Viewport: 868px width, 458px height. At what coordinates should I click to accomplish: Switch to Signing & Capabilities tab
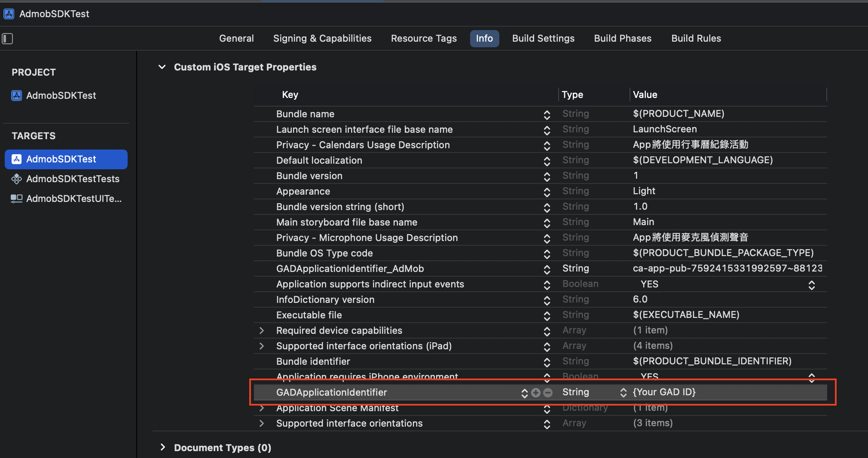coord(322,39)
